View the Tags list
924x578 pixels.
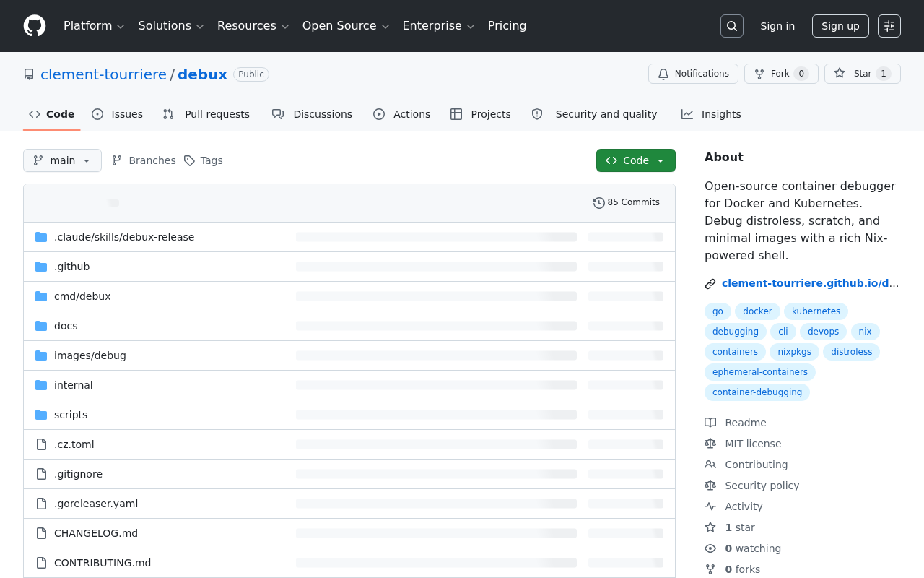(x=204, y=160)
